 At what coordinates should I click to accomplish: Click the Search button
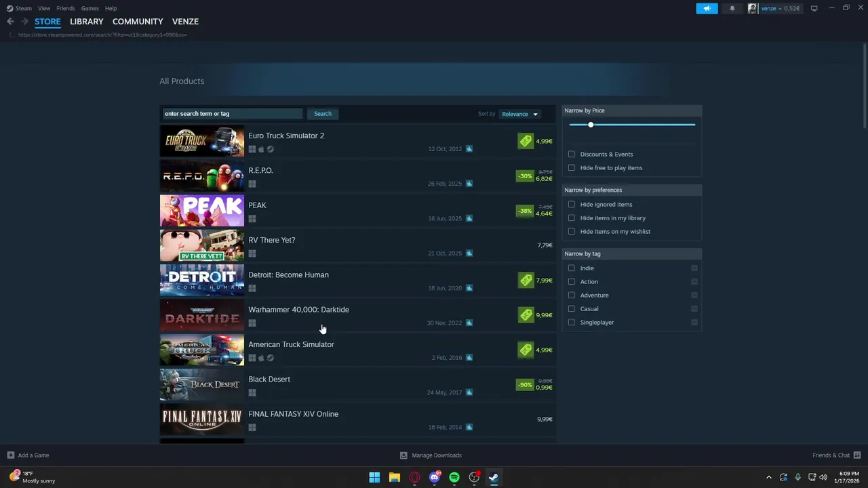click(x=323, y=114)
